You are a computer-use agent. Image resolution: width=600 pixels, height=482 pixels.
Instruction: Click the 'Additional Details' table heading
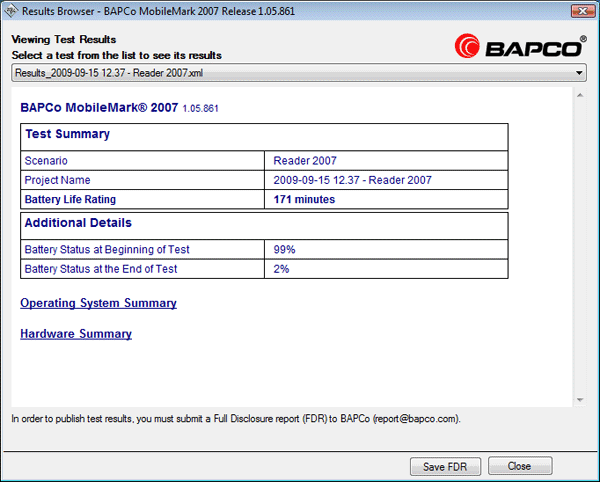(78, 223)
